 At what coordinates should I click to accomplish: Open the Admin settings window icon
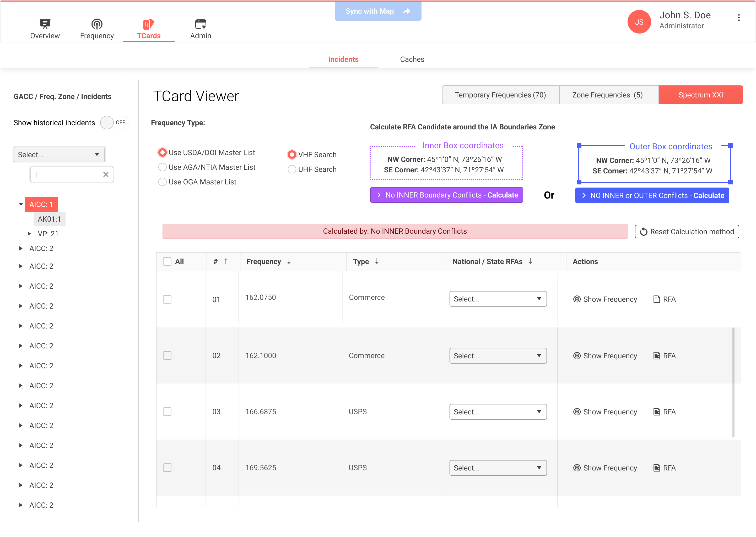(201, 24)
